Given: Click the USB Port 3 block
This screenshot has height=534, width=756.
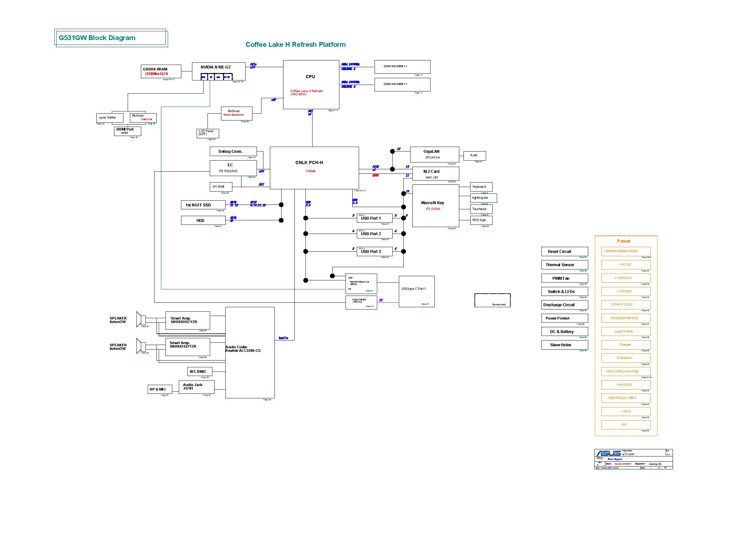Looking at the screenshot, I should click(375, 251).
